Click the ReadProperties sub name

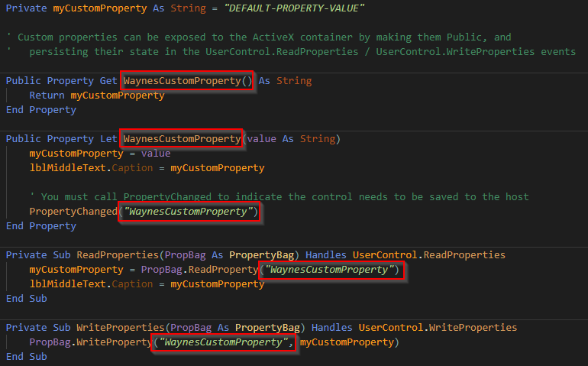(118, 255)
